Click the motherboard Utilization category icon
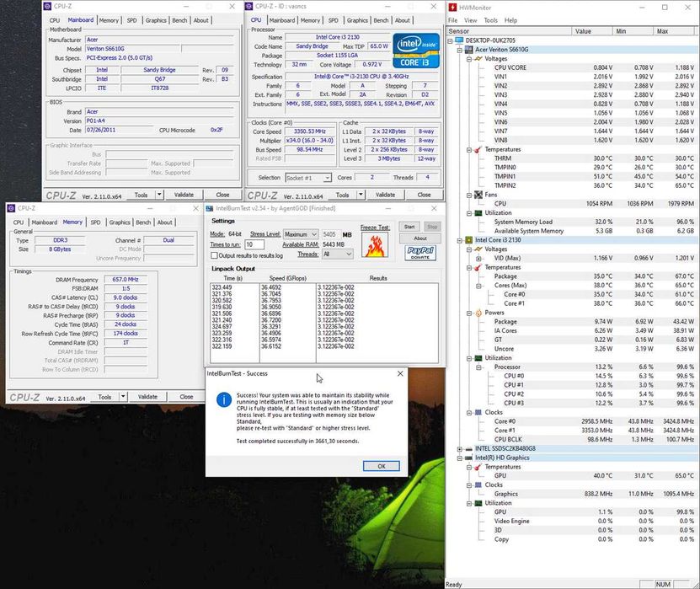 pyautogui.click(x=478, y=213)
